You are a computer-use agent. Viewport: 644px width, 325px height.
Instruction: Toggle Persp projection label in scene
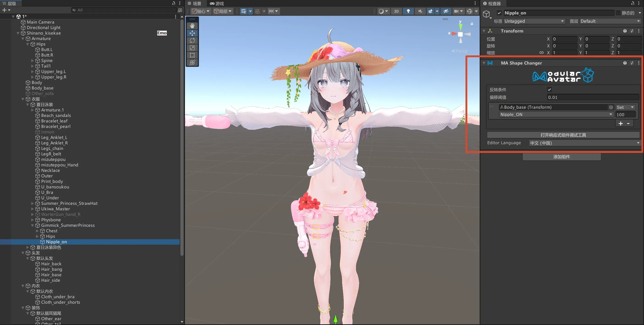coord(459,51)
